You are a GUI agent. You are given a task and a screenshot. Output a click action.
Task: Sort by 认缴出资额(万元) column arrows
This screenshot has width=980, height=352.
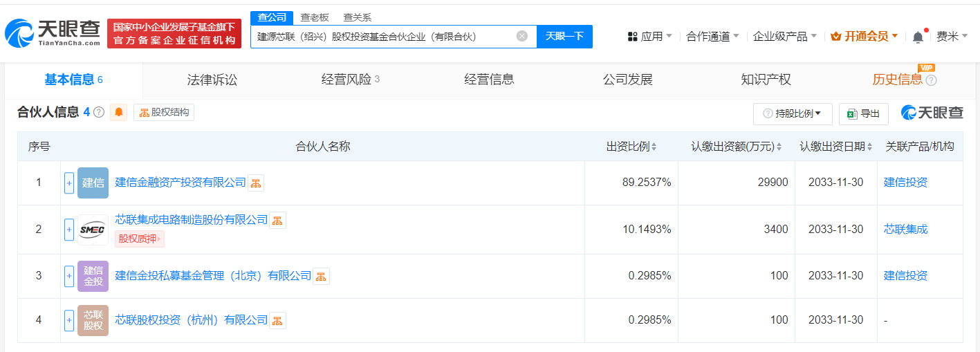(779, 147)
